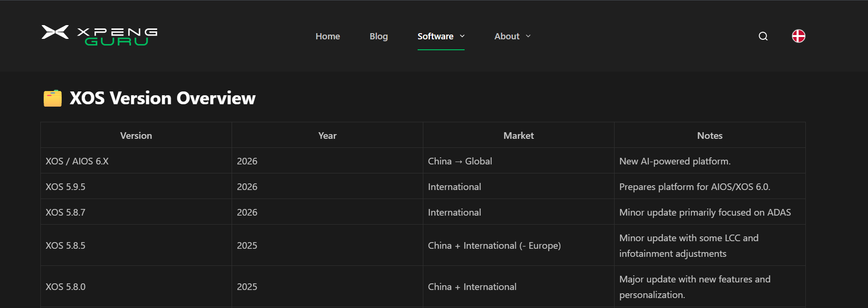The image size is (868, 308).
Task: Open the Home menu item
Action: (x=327, y=36)
